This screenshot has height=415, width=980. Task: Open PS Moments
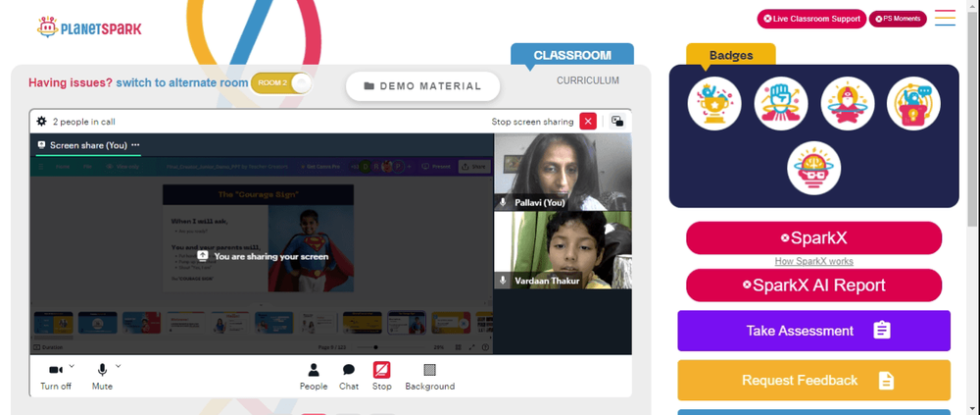(898, 19)
